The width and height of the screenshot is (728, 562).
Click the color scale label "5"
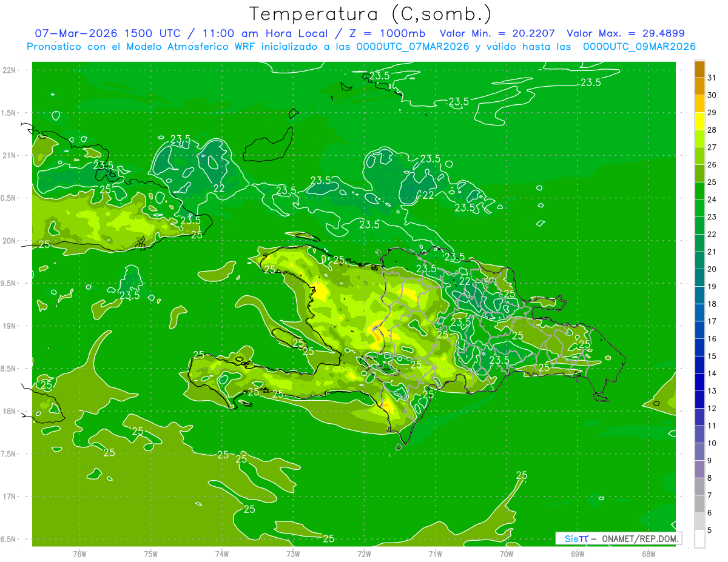tap(710, 530)
